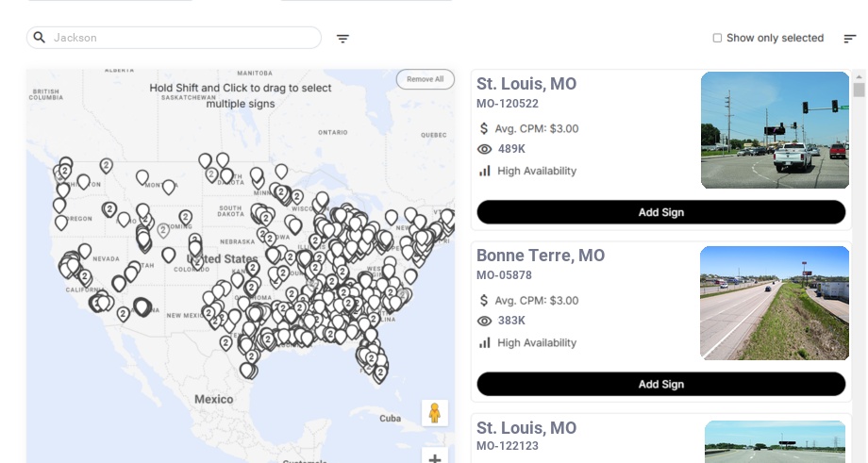This screenshot has height=463, width=868.
Task: Add the St. Louis MO-120522 sign
Action: tap(660, 212)
